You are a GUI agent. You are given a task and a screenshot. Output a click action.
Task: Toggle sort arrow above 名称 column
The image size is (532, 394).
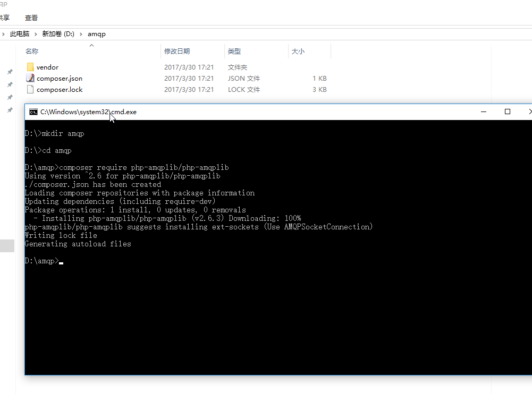coord(91,45)
